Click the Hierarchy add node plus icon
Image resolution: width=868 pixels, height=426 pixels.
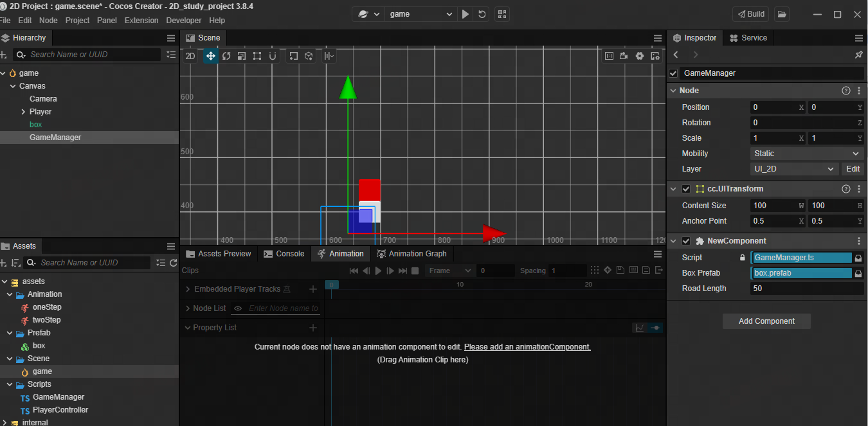click(5, 55)
